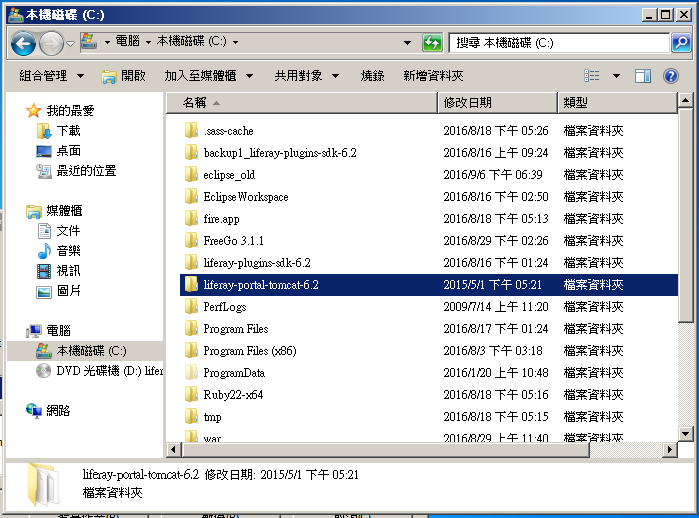This screenshot has height=518, width=699.
Task: Sort by the 名稱 column header
Action: coord(302,103)
